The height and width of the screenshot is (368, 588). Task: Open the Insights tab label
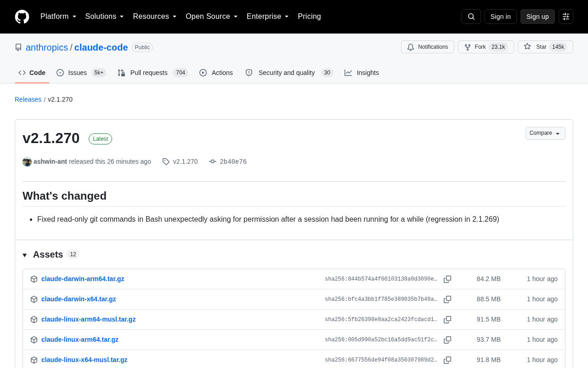(368, 73)
